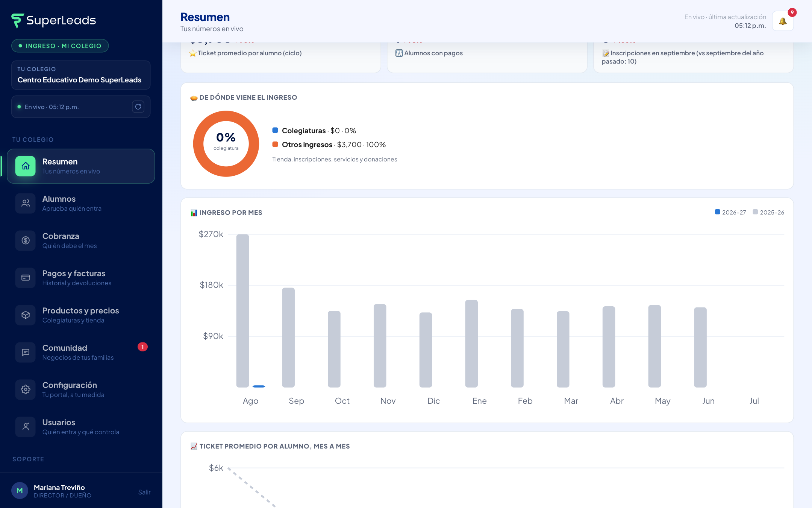The height and width of the screenshot is (508, 812).
Task: Click 'En vivo · 05:12 p.m.' status
Action: [x=52, y=107]
